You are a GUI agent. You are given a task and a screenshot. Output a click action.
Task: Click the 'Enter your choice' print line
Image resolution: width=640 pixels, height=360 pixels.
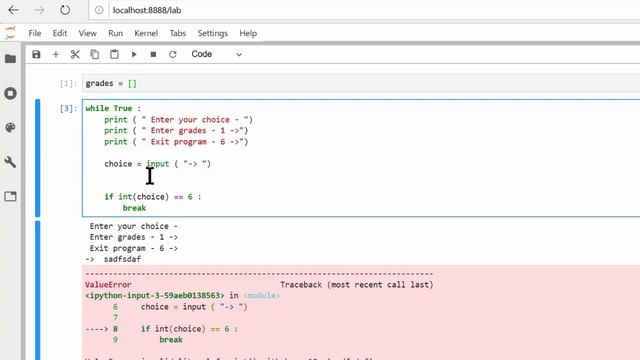coord(178,120)
